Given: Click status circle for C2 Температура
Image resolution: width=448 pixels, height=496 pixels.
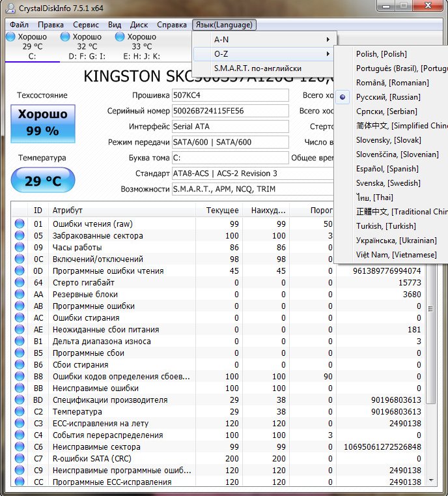Looking at the screenshot, I should [20, 411].
